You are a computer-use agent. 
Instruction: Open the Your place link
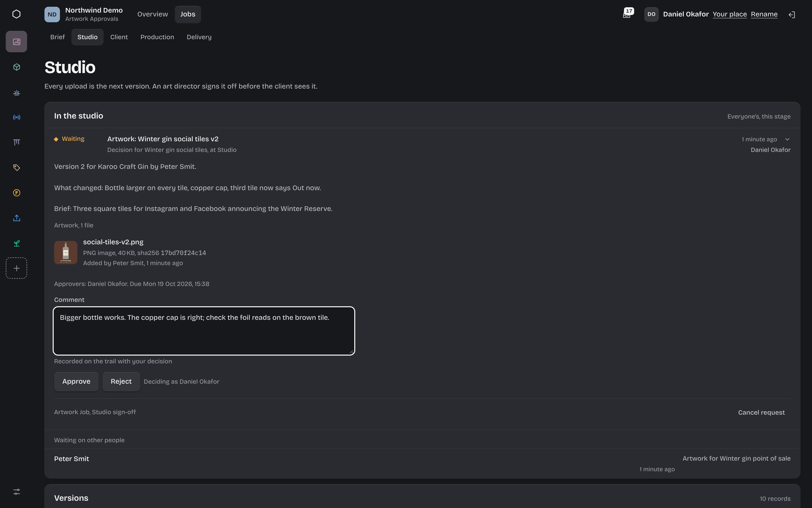[729, 14]
